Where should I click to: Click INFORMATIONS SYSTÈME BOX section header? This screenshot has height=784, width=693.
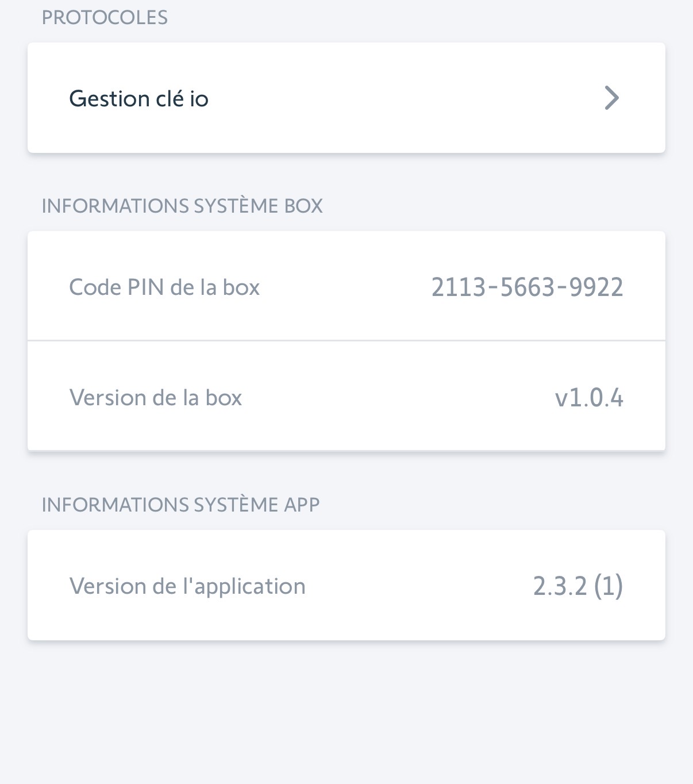click(x=182, y=206)
